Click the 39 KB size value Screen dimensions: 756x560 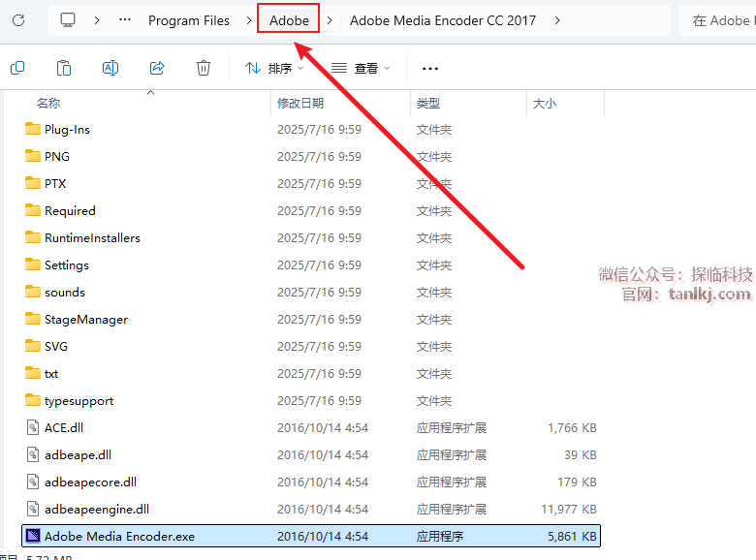(581, 454)
